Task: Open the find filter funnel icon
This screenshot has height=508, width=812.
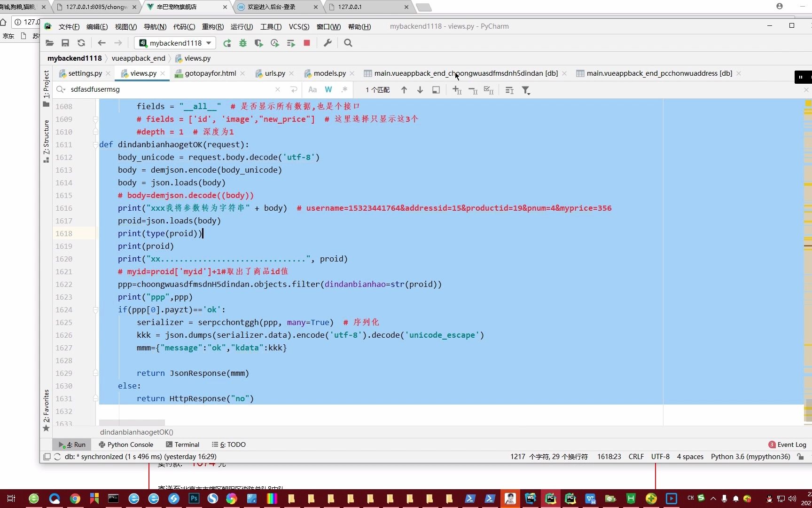Action: pos(526,90)
